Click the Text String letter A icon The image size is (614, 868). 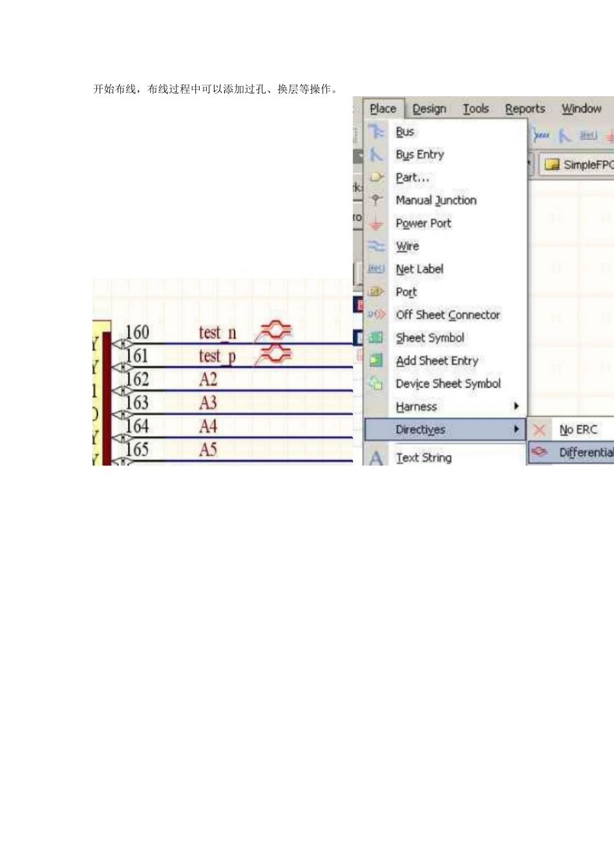click(376, 458)
